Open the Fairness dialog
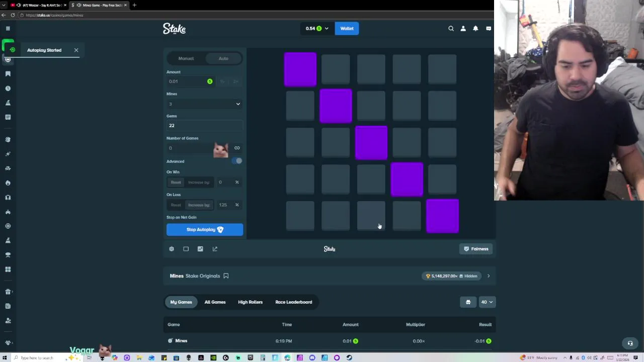This screenshot has height=362, width=644. (x=476, y=249)
